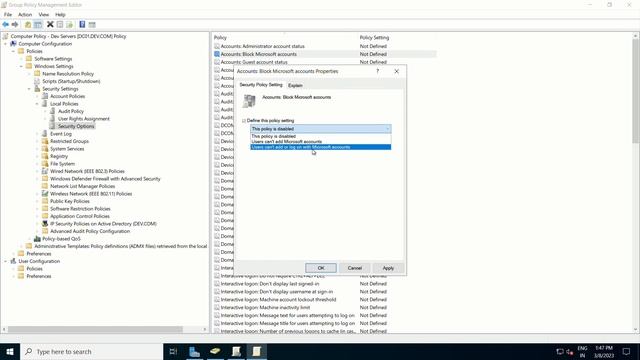Click the User Configuration icon in tree
This screenshot has height=360, width=640.
[13, 261]
